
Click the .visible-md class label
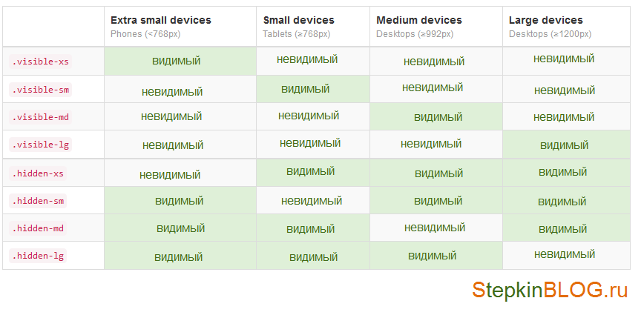(x=40, y=117)
